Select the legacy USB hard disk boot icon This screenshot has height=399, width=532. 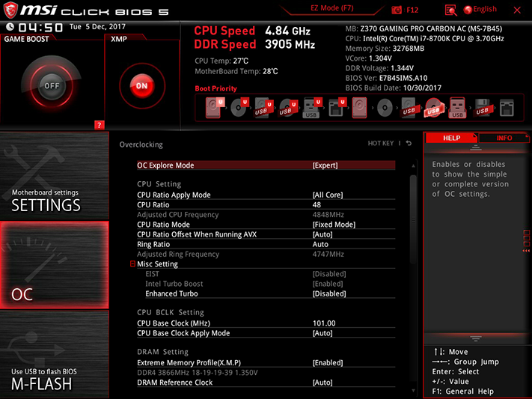tap(409, 108)
